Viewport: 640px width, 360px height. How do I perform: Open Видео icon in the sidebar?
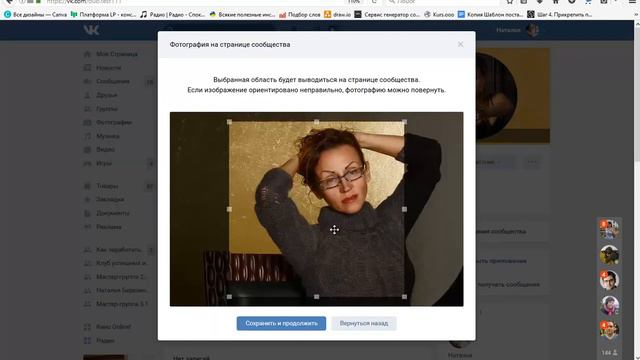pos(87,149)
